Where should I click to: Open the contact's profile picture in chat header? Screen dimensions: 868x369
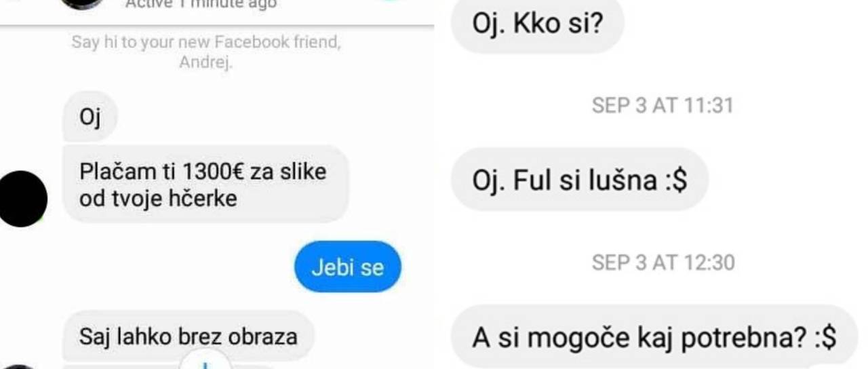tap(83, 3)
